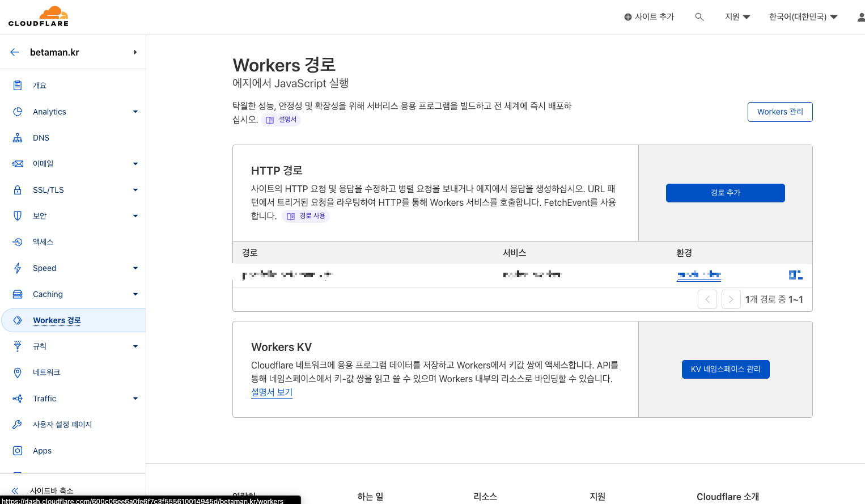Click the Workers 관리 button

pyautogui.click(x=780, y=112)
